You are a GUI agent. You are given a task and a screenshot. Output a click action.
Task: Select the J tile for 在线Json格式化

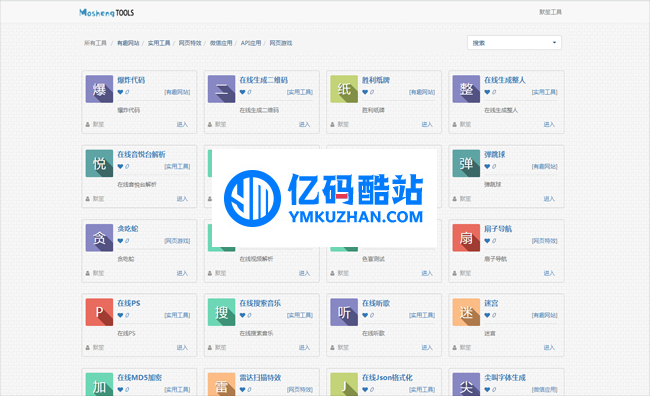pyautogui.click(x=344, y=384)
